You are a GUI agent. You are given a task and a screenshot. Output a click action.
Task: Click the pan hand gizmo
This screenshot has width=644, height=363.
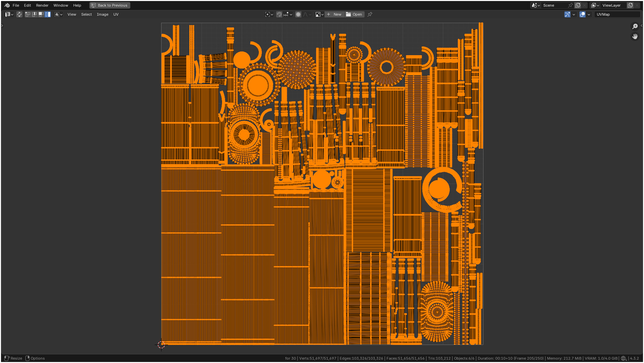635,36
